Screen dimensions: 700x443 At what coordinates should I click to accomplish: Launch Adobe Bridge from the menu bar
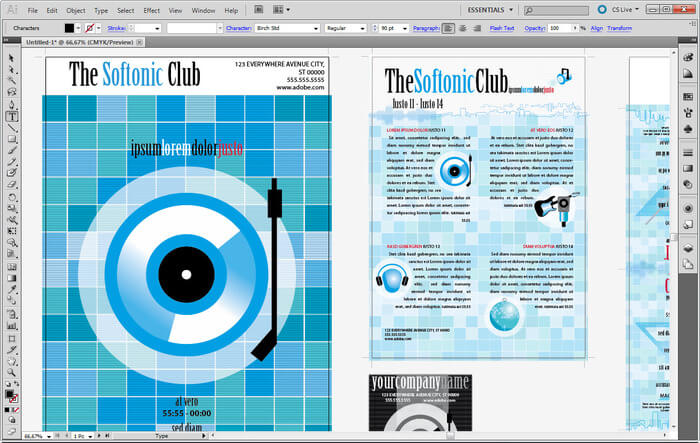pyautogui.click(x=258, y=10)
